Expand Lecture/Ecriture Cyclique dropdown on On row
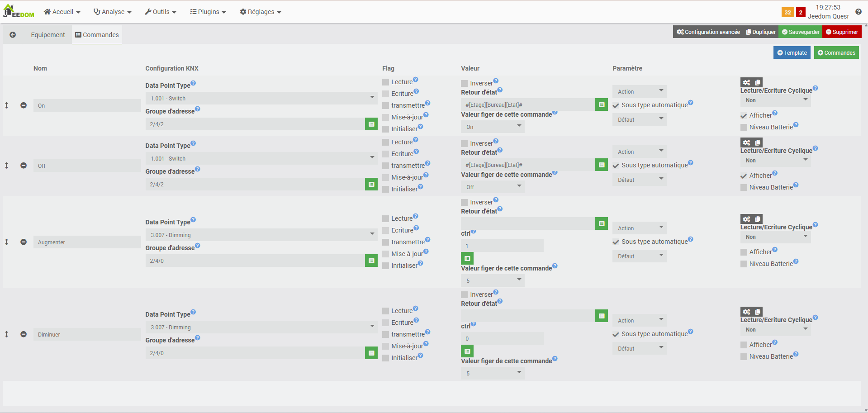Screen dimensions: 868x413 pos(776,100)
